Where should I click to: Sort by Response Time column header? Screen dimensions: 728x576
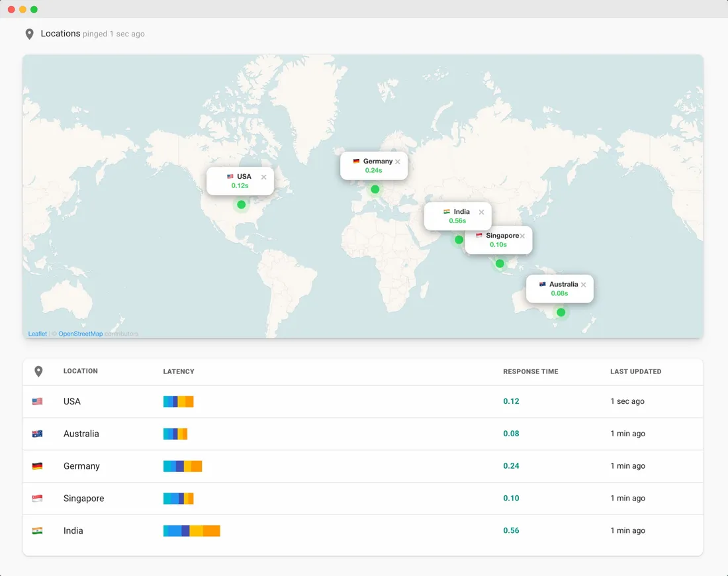point(530,371)
